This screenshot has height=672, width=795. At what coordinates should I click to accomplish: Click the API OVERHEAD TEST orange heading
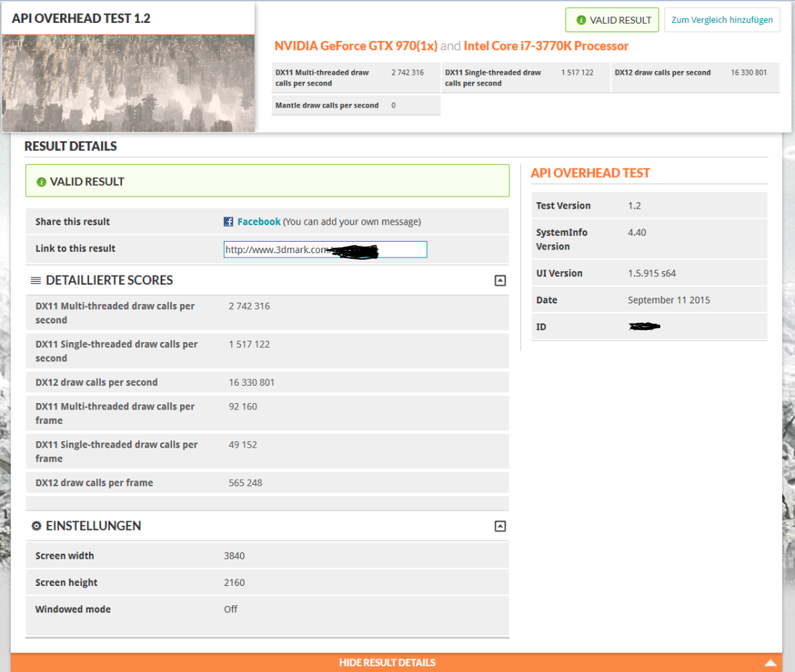[591, 174]
